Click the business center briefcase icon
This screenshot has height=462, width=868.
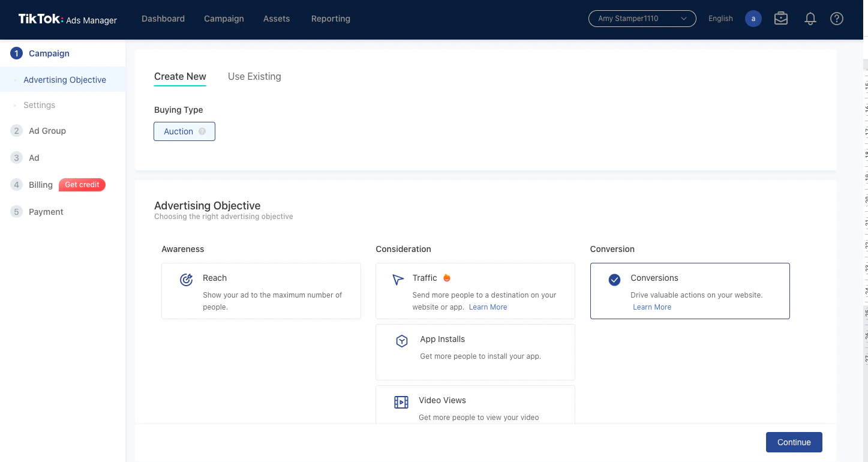point(781,19)
